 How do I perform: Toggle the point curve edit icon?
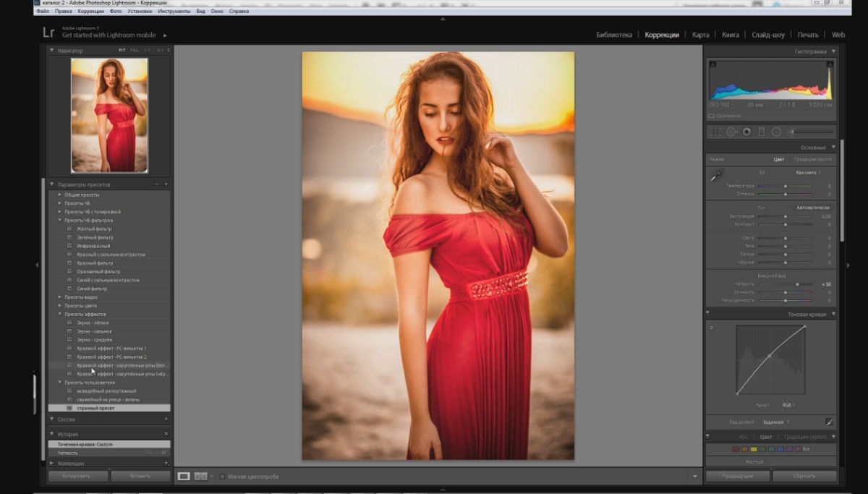point(829,422)
